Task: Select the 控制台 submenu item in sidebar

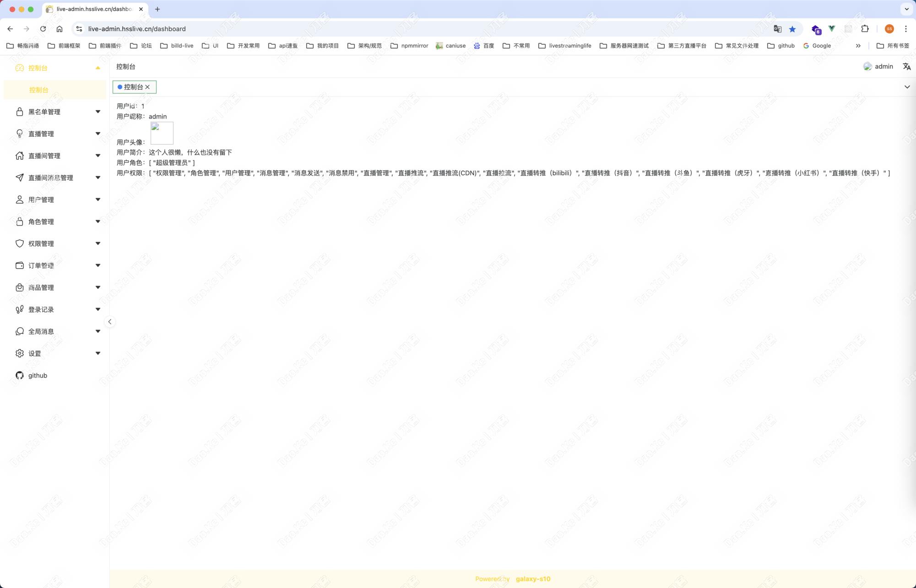Action: (x=39, y=90)
